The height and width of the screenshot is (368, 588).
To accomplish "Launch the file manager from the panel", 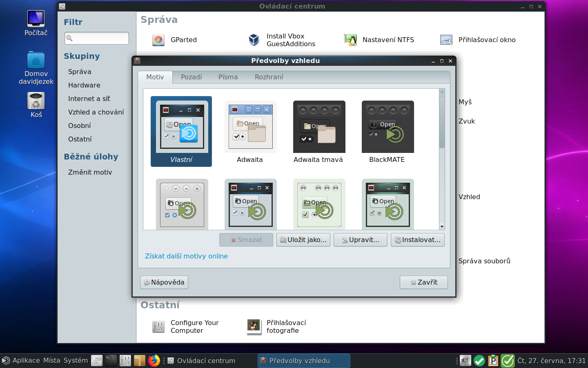I will [97, 361].
